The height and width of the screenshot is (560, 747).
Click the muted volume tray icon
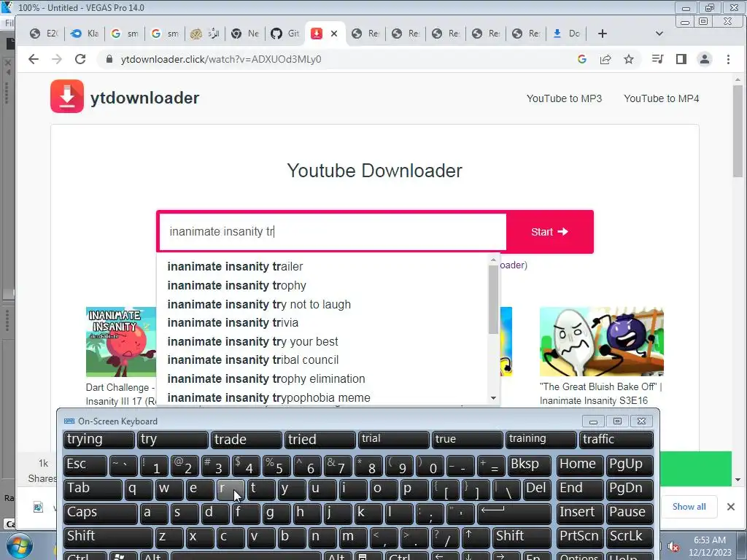(x=673, y=547)
